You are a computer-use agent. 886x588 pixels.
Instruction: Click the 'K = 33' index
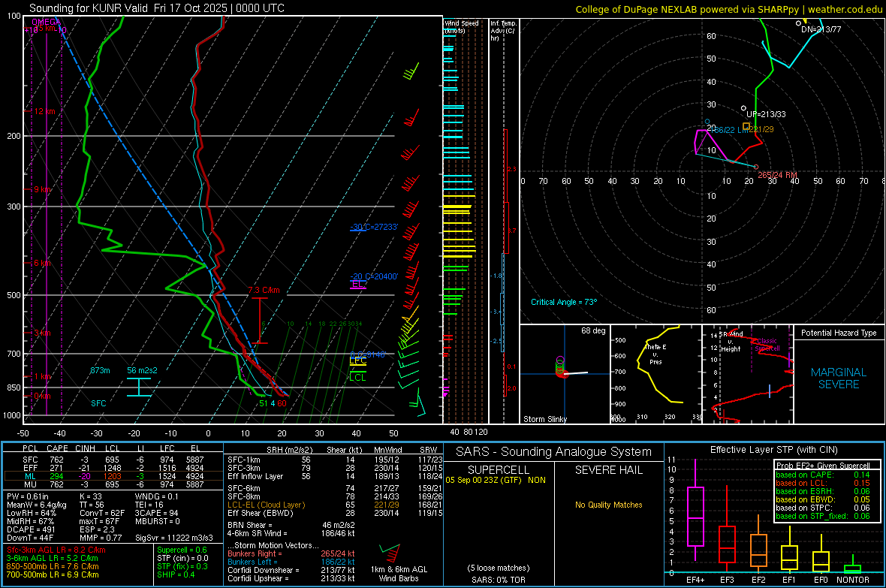pyautogui.click(x=91, y=496)
